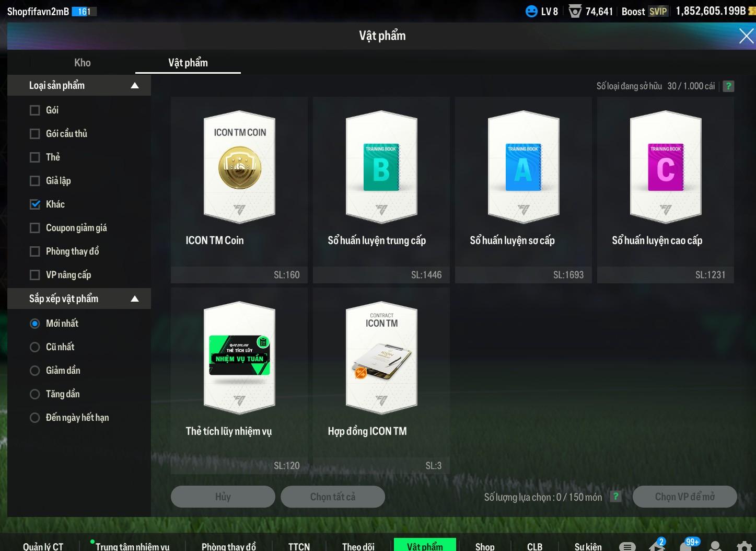756x551 pixels.
Task: Collapse the Loại sản phẩm section
Action: point(135,86)
